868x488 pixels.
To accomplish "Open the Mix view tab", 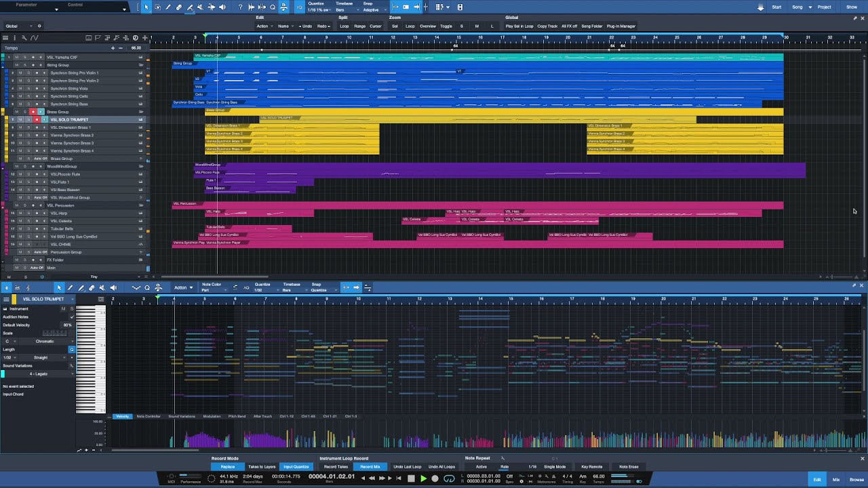I will [836, 480].
